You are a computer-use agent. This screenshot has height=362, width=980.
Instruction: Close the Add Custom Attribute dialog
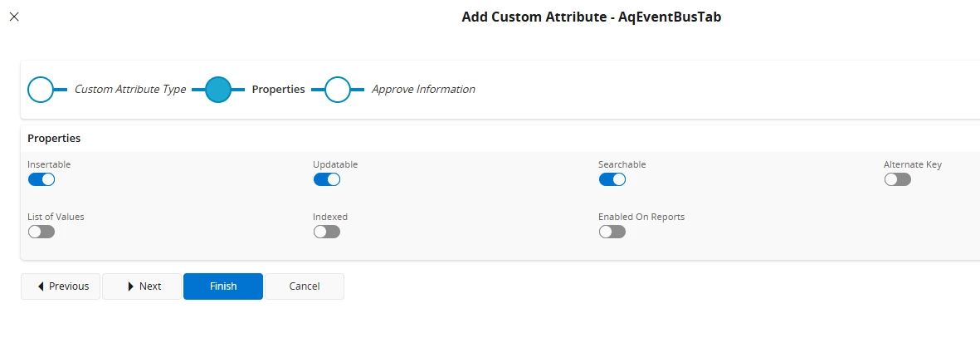click(14, 17)
